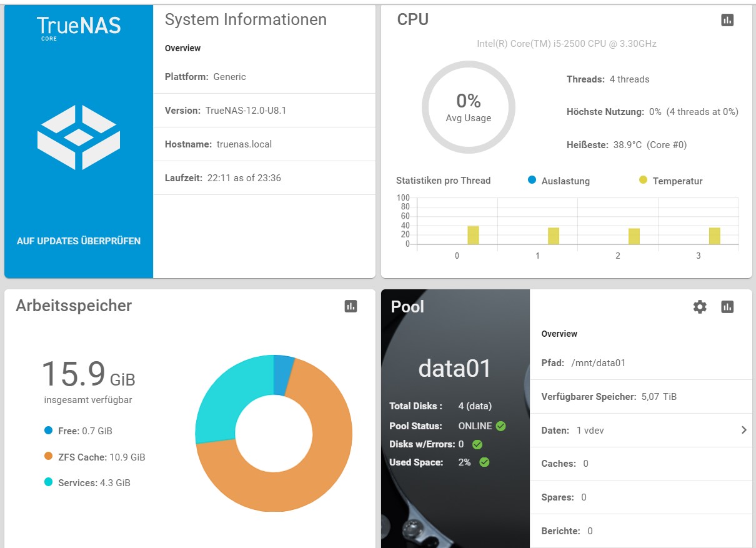Click 15.9 GiB total memory value
This screenshot has width=756, height=548.
pyautogui.click(x=88, y=374)
